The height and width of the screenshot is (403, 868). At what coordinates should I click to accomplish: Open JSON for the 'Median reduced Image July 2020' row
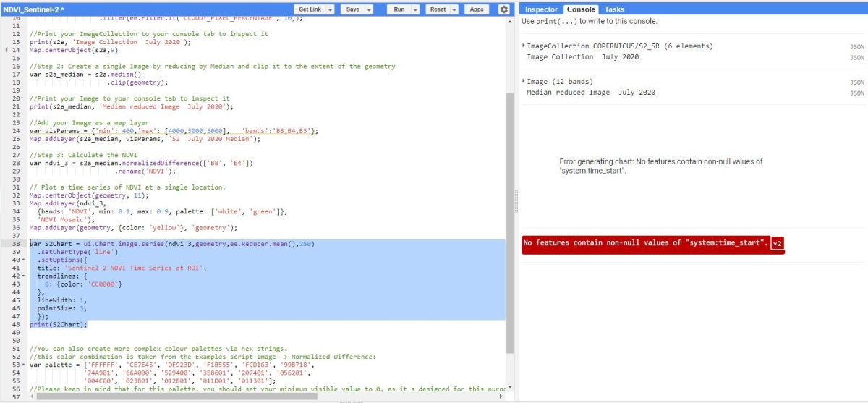[x=856, y=93]
